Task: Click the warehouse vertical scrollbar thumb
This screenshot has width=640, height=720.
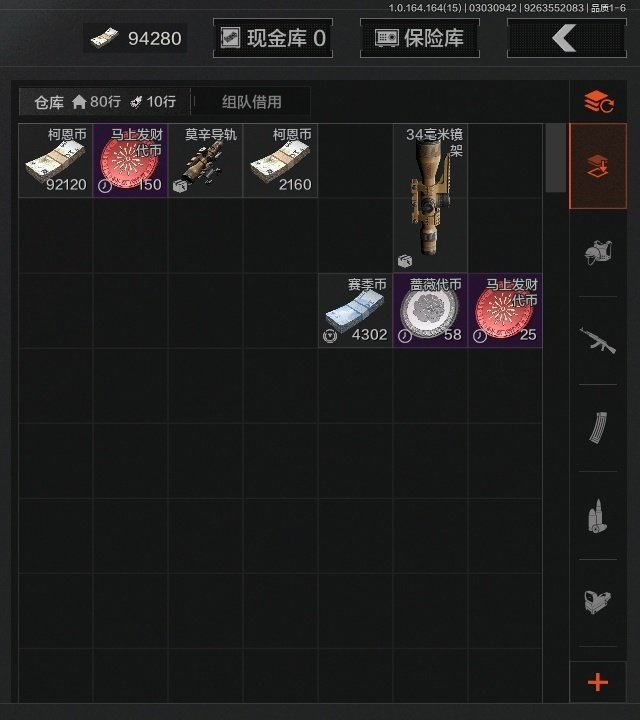Action: [555, 158]
